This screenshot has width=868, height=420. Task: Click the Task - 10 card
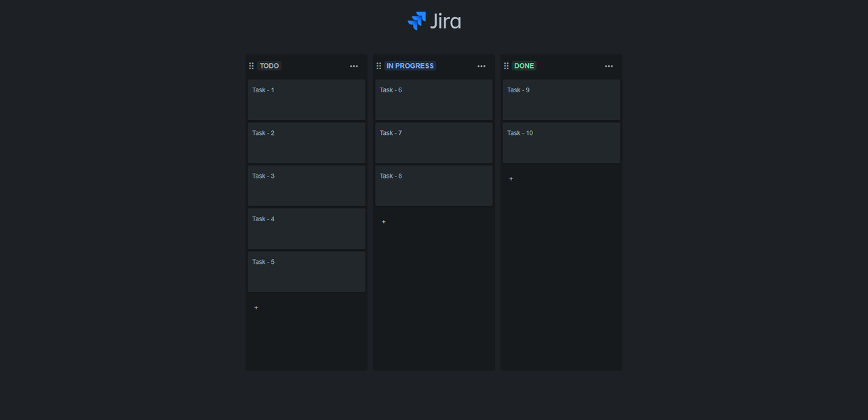tap(561, 142)
